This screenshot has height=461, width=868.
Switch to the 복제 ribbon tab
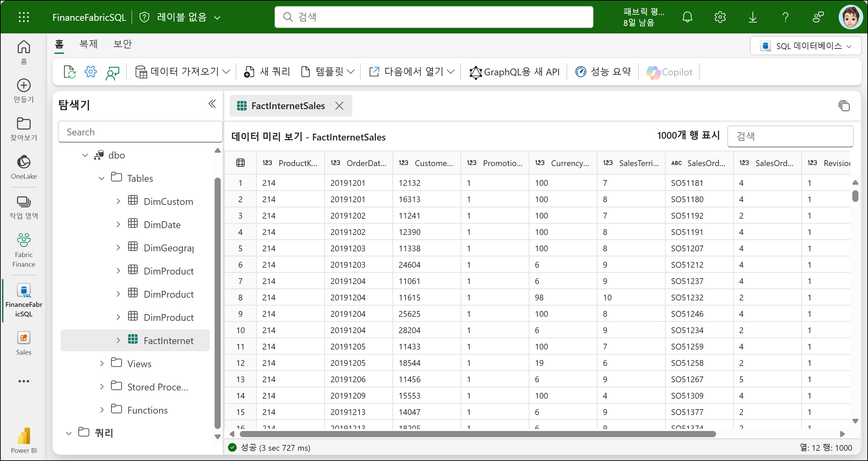pos(89,44)
